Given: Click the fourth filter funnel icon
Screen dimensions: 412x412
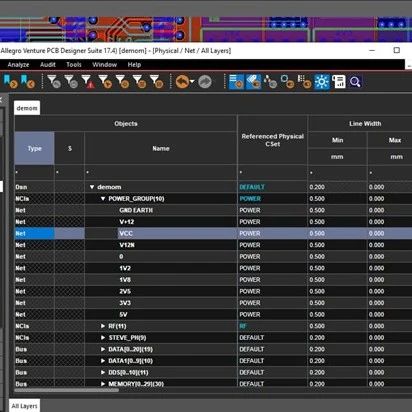Looking at the screenshot, I should 105,81.
